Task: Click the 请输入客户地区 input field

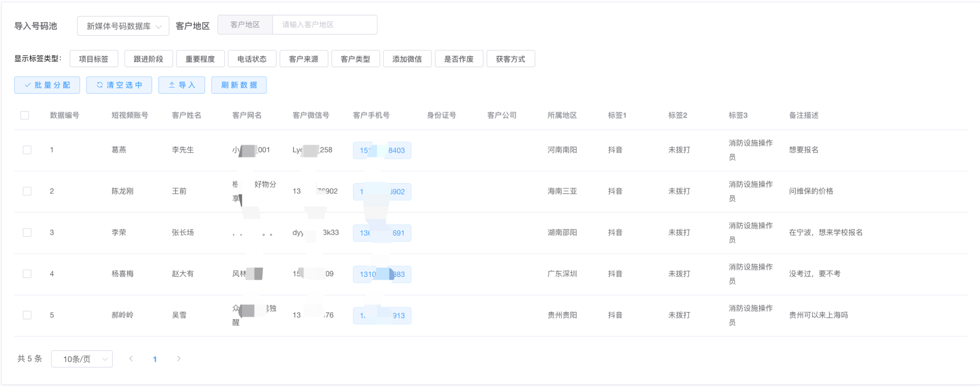Action: coord(324,25)
